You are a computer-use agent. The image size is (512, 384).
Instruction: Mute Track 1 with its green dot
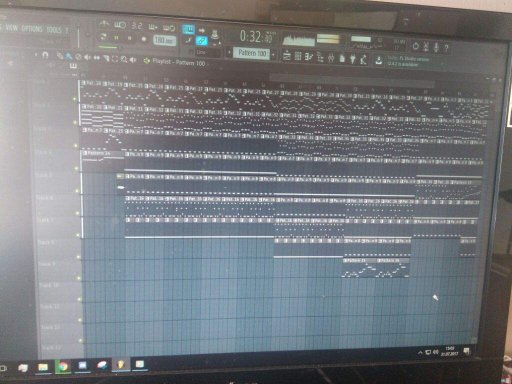(x=75, y=99)
